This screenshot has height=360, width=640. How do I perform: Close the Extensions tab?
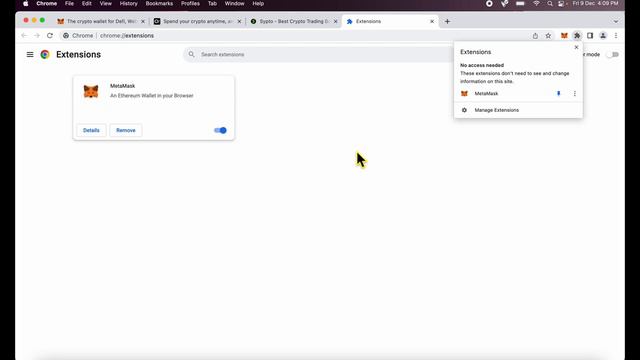tap(432, 21)
